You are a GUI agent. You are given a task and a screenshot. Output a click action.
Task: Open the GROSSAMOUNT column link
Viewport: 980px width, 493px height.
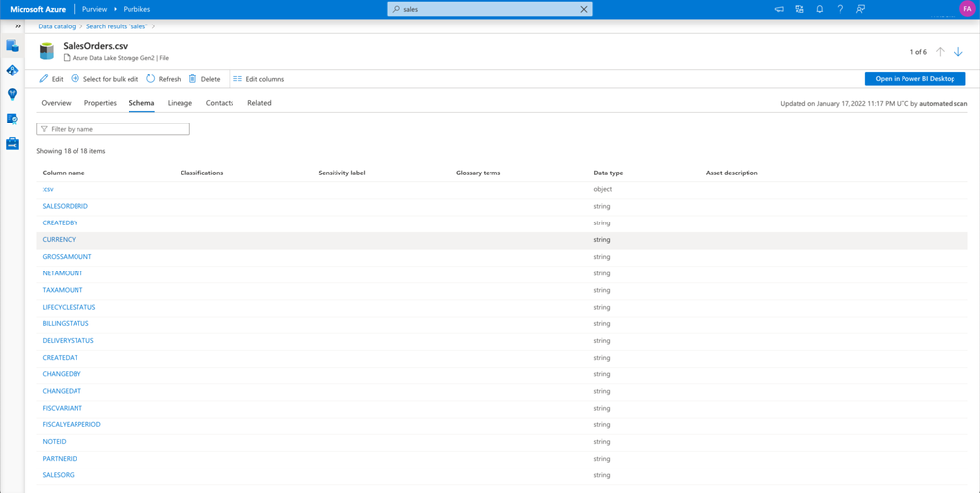click(x=67, y=257)
